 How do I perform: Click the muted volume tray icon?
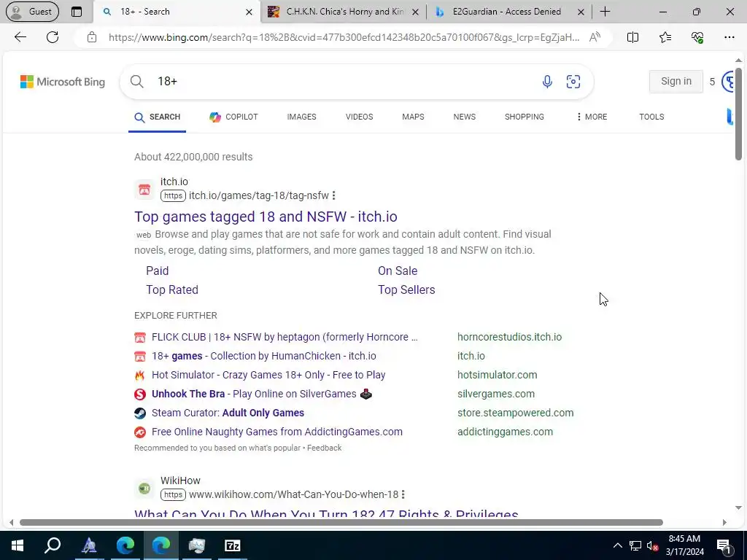tap(653, 545)
